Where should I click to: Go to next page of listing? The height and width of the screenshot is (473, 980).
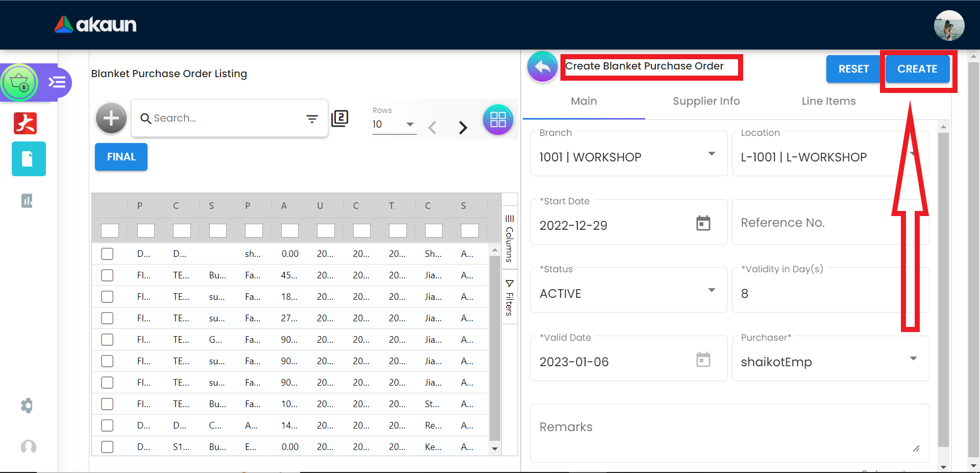point(462,127)
